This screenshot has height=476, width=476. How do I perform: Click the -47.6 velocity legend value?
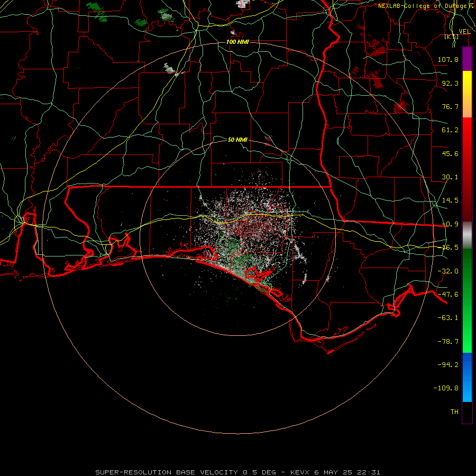pos(448,295)
